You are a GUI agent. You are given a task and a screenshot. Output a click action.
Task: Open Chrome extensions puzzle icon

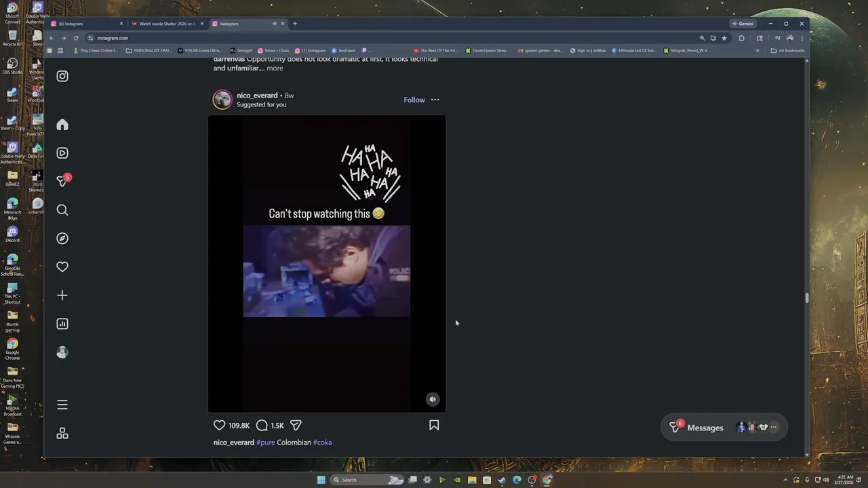pos(741,38)
